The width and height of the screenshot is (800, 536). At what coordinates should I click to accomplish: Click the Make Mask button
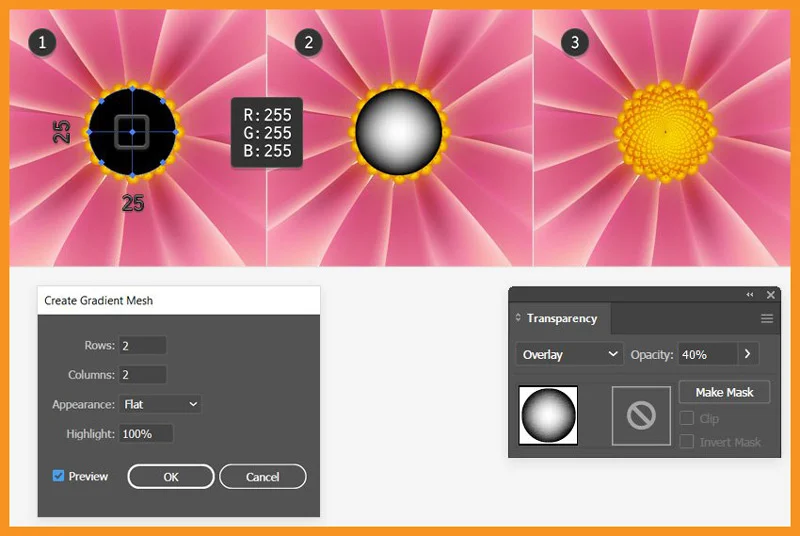pyautogui.click(x=724, y=392)
